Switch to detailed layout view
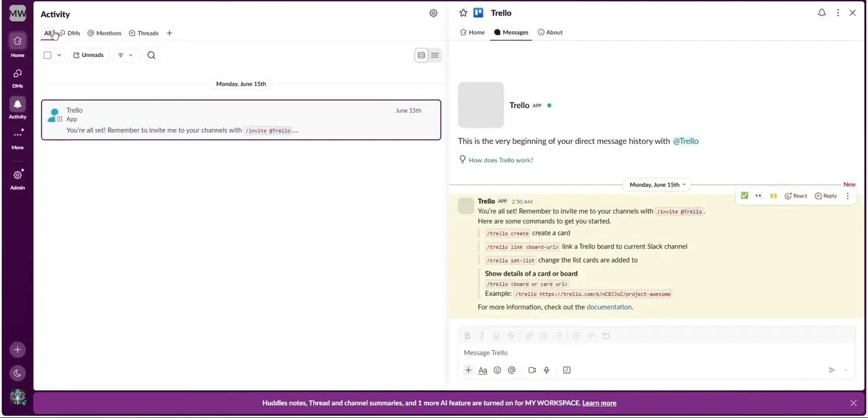 coord(421,56)
